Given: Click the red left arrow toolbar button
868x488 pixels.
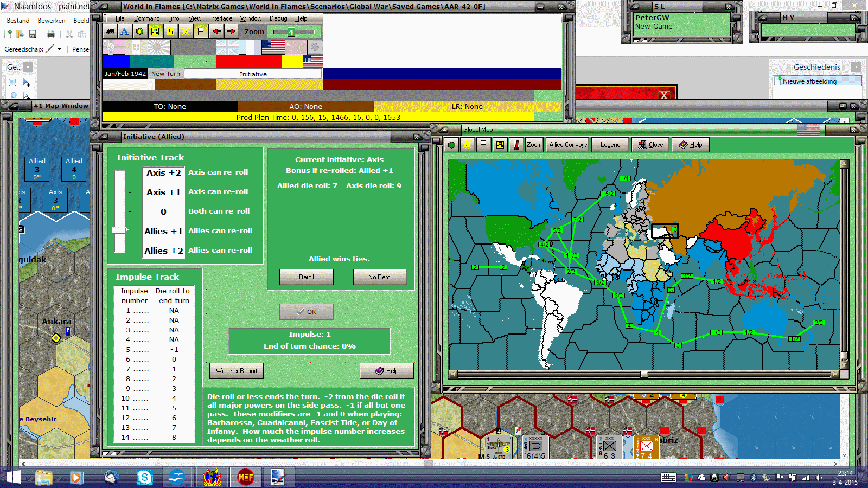Looking at the screenshot, I should (216, 31).
